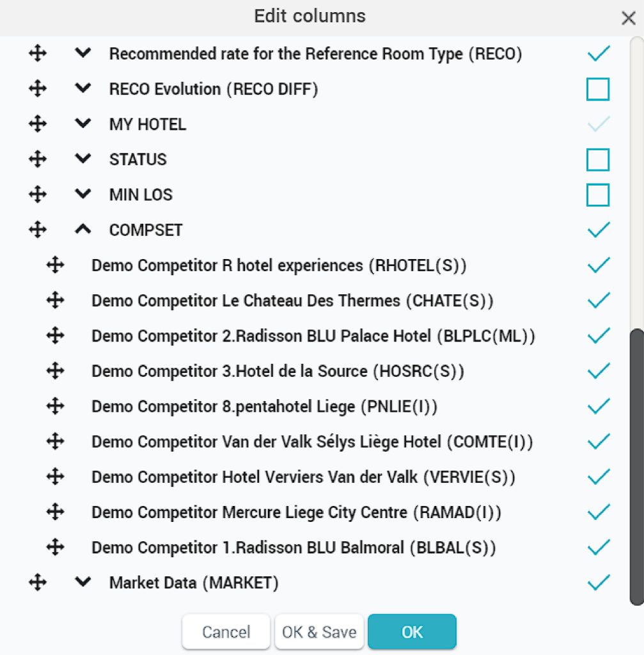The height and width of the screenshot is (655, 644).
Task: Click the vertical scrollbar thumb
Action: point(637,466)
